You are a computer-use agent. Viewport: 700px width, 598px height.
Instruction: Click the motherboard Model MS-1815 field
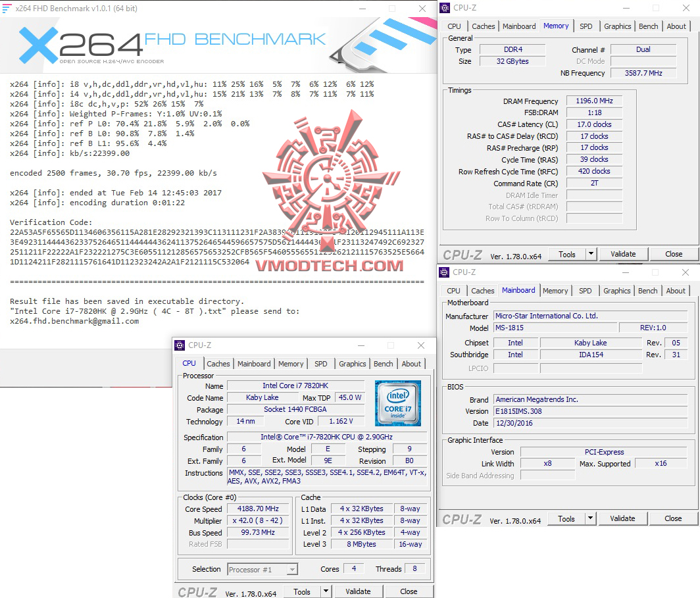555,328
